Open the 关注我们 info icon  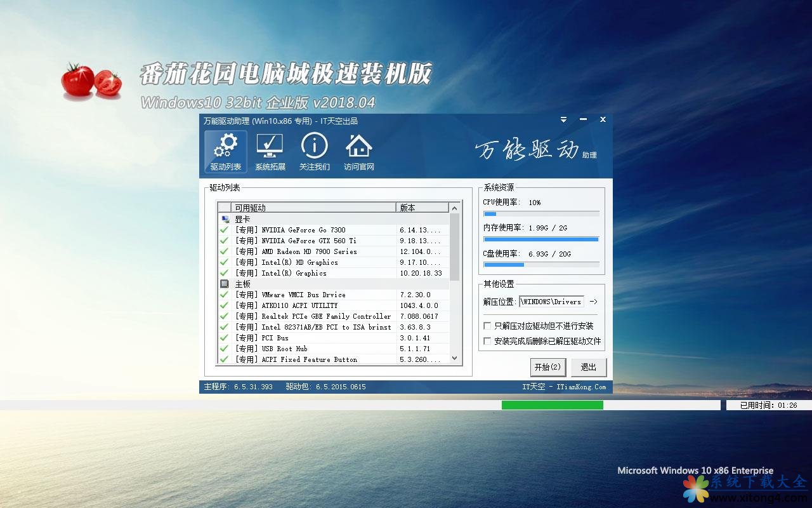[x=315, y=152]
